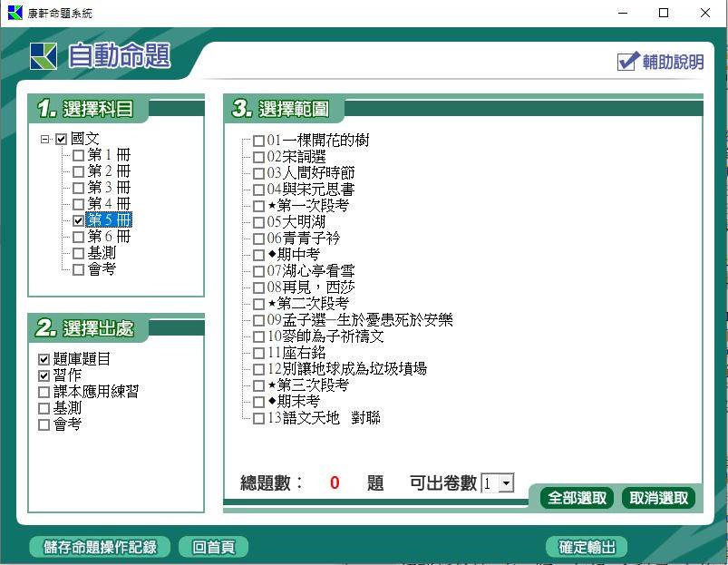Open 輔助說明 help icon
The width and height of the screenshot is (728, 565).
[x=628, y=61]
